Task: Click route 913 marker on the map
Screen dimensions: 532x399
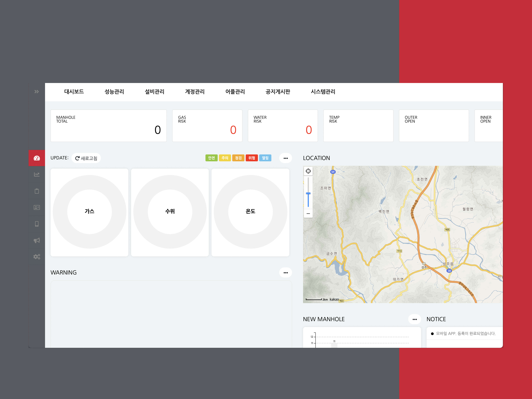Action: click(399, 251)
